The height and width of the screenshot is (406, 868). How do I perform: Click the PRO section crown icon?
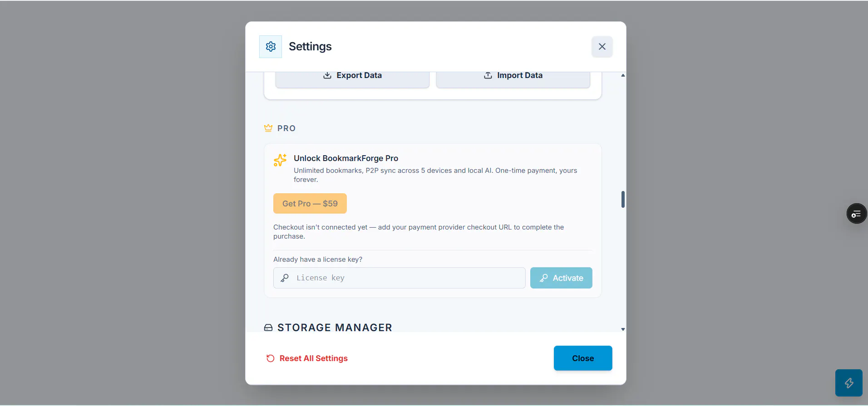click(x=268, y=128)
